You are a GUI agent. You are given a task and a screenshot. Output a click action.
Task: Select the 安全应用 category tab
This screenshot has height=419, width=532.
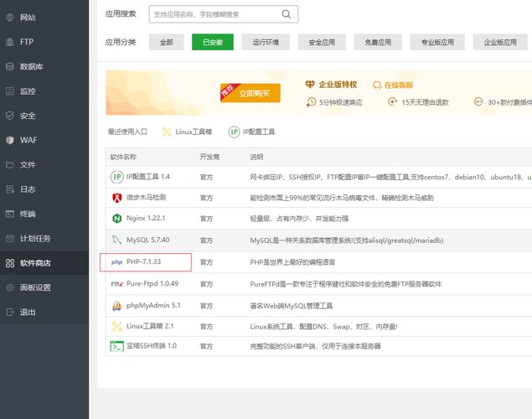pos(322,42)
